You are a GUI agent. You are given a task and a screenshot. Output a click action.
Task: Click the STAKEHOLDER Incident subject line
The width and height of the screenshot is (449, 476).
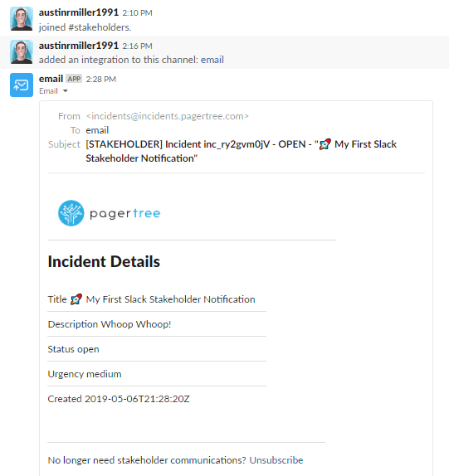[x=242, y=151]
